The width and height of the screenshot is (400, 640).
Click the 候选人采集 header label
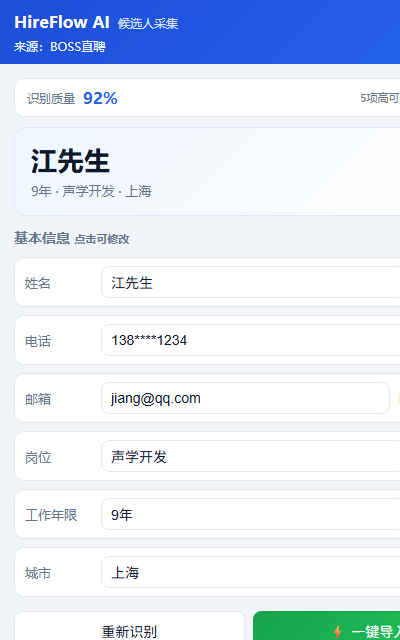point(148,24)
